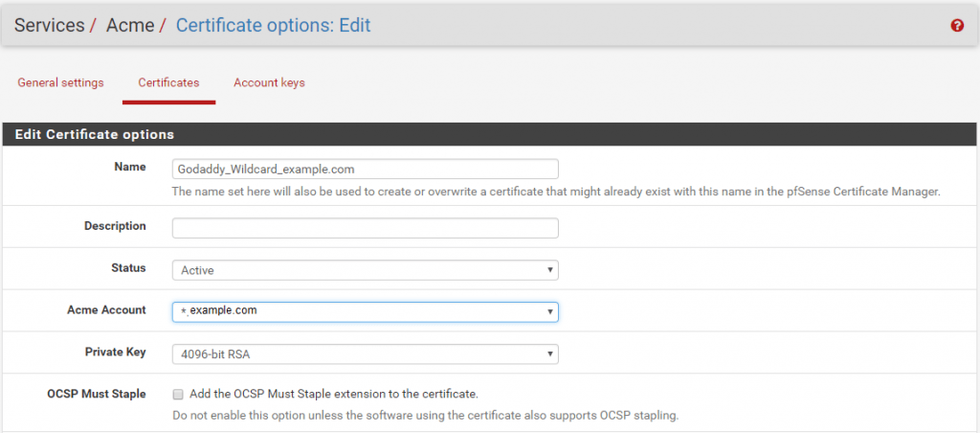This screenshot has height=433, width=980.
Task: Click the red help question mark icon
Action: 956,26
